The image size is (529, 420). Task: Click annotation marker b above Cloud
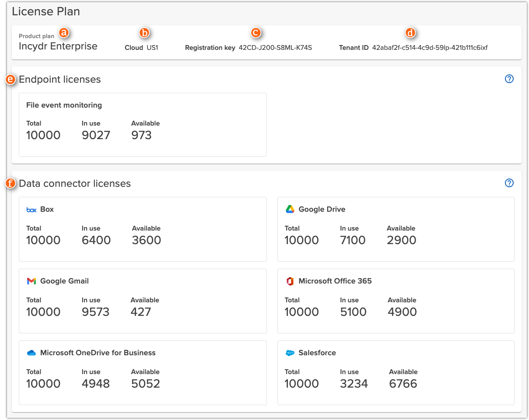144,32
